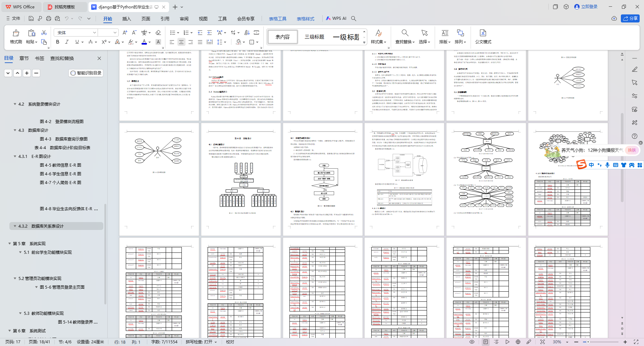Viewport: 644px width, 346px height.
Task: Toggle bold formatting
Action: (58, 42)
